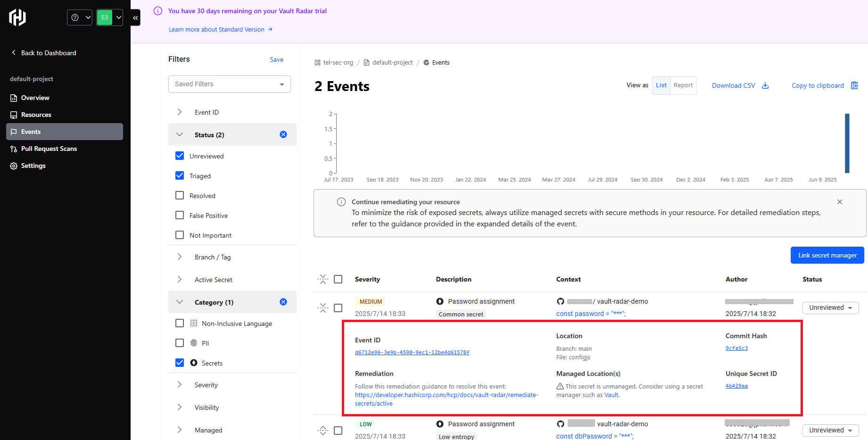Dismiss the remediation notice
This screenshot has height=440, width=868.
[x=840, y=202]
